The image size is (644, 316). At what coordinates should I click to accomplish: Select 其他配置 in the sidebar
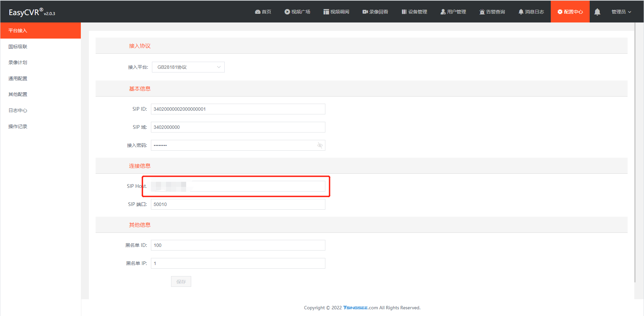(41, 94)
